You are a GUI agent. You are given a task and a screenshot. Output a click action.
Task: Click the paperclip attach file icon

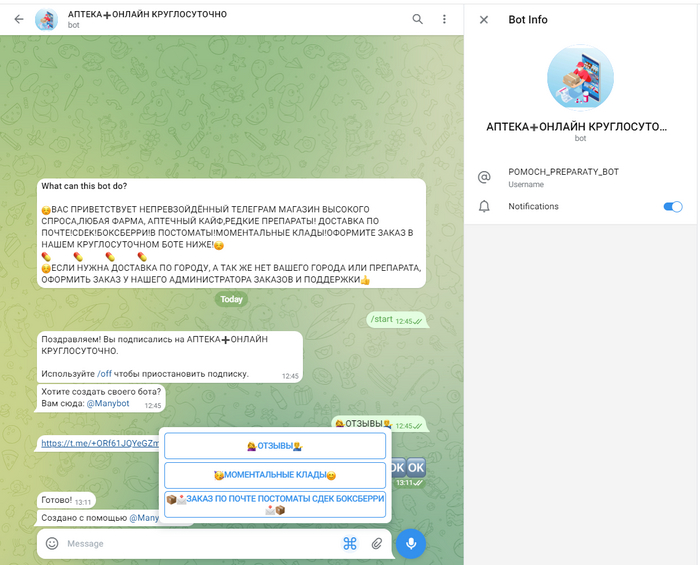(x=377, y=544)
